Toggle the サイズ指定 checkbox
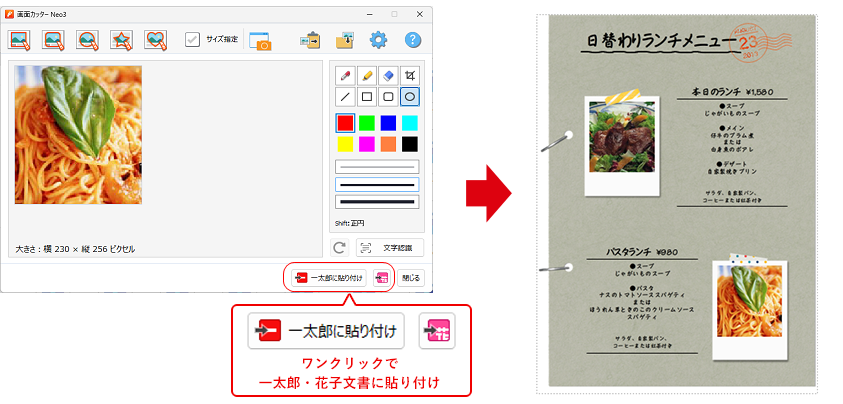This screenshot has height=404, width=843. [193, 40]
